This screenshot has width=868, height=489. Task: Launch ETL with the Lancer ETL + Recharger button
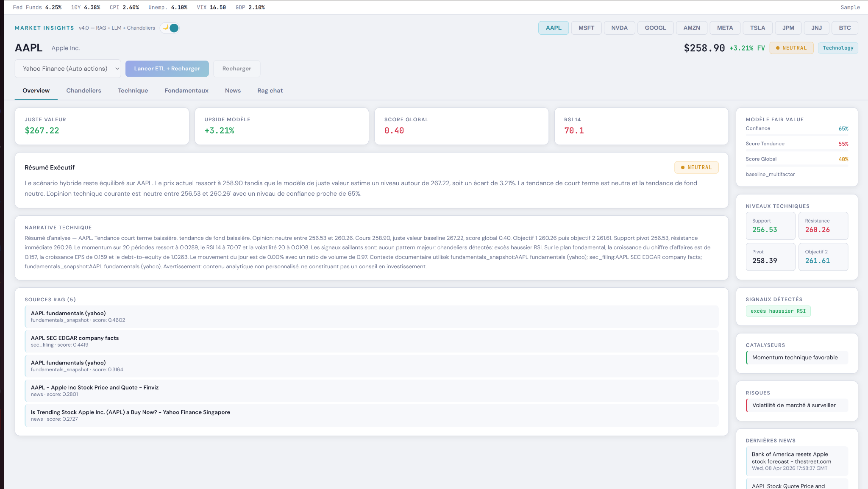[x=167, y=68]
